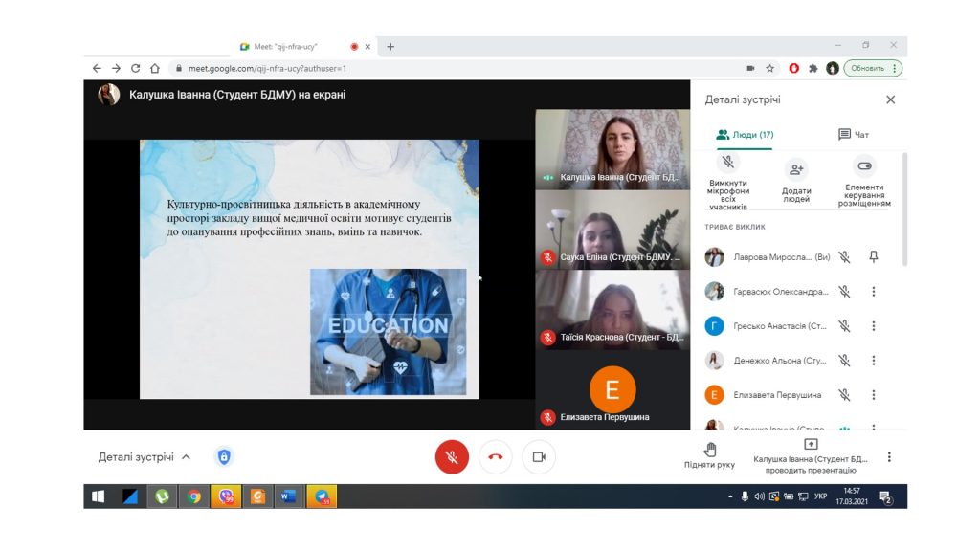Open Viber from the taskbar

[x=226, y=496]
